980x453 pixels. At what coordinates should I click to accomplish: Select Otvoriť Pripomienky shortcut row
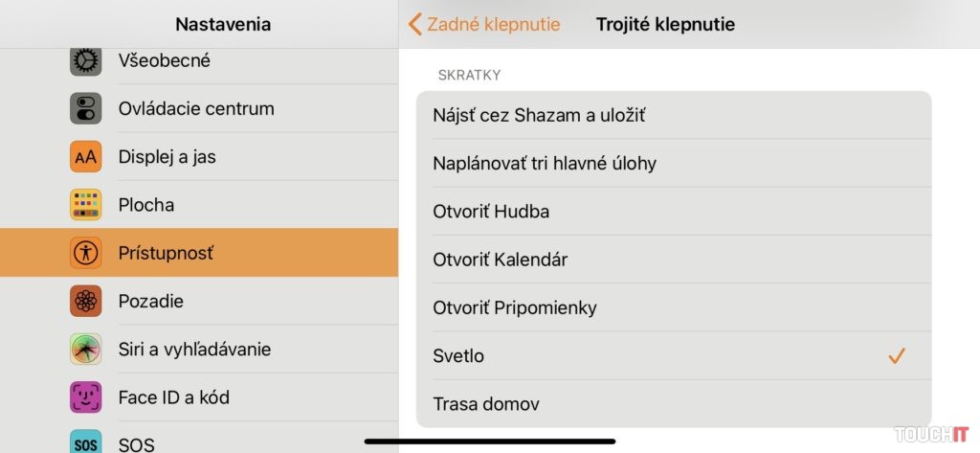click(x=515, y=307)
